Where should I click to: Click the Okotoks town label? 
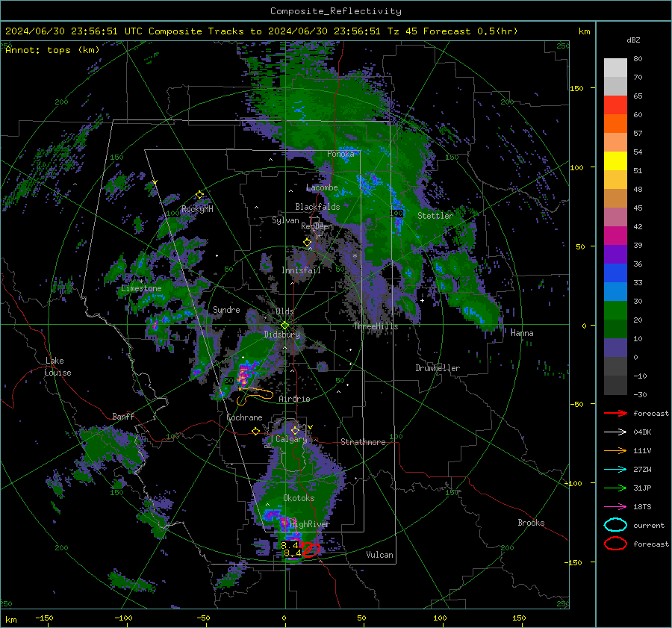pos(299,499)
